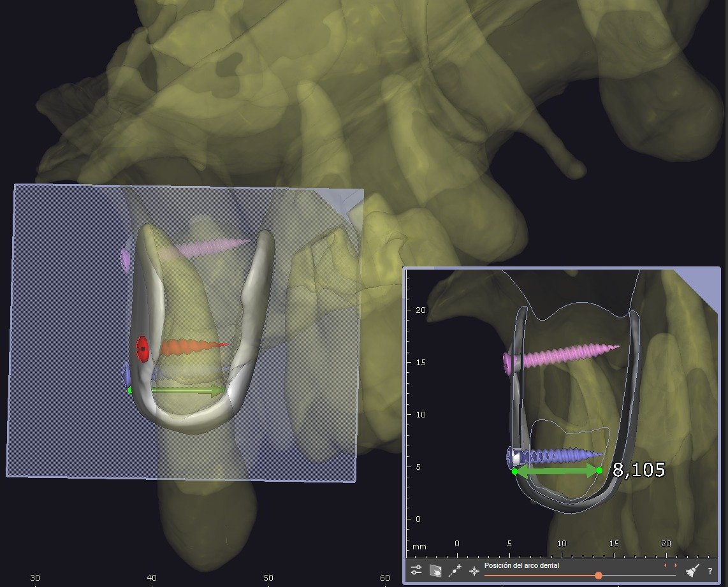Step dental arch position right with arrow
Screen dimensions: 728x587
pyautogui.click(x=676, y=565)
